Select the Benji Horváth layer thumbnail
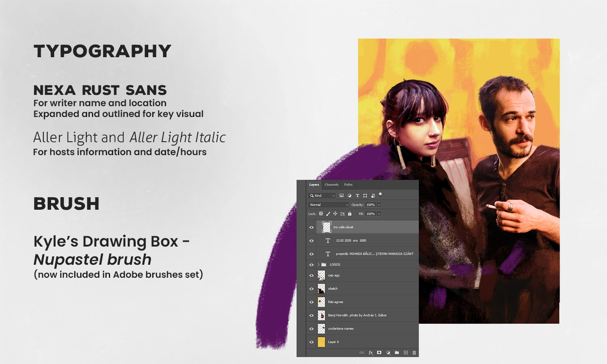 (x=321, y=315)
